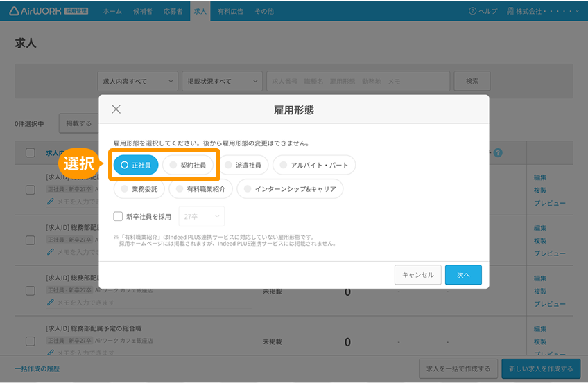This screenshot has width=588, height=383.
Task: Click the AirWORK logo
Action: pos(49,11)
